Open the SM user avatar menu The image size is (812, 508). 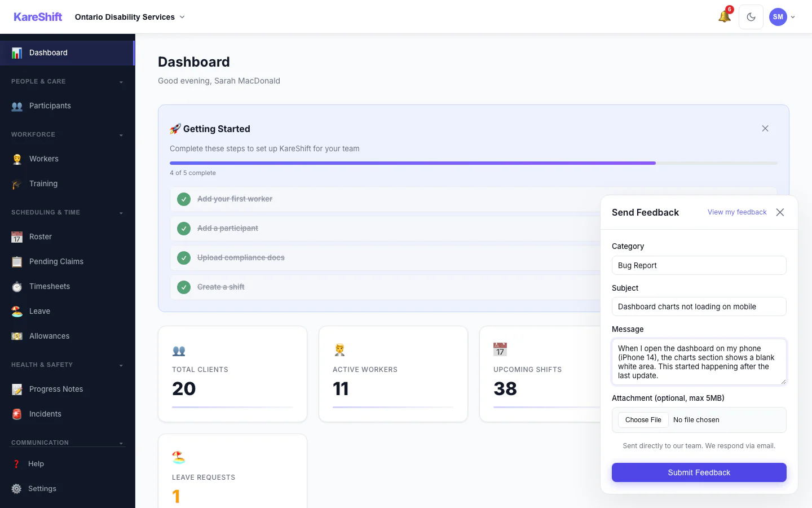point(782,17)
